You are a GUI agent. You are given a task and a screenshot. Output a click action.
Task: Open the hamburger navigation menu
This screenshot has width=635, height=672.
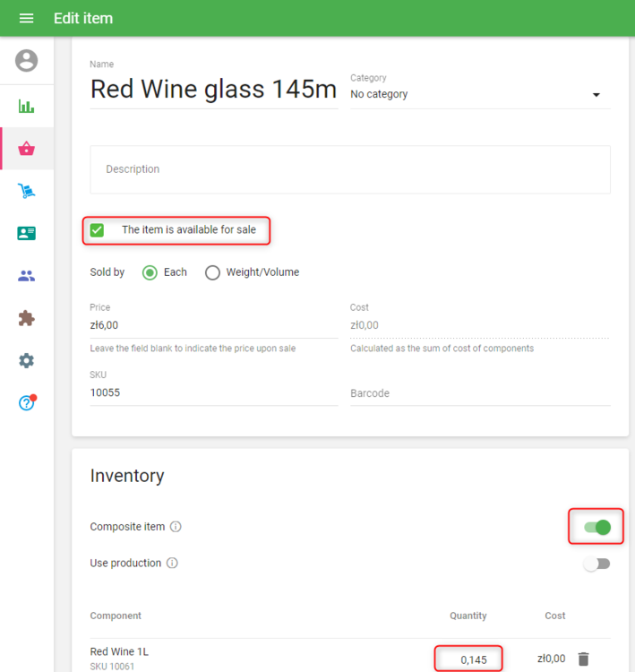click(26, 18)
